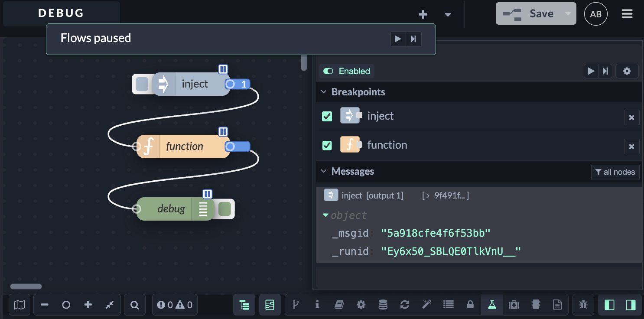This screenshot has height=319, width=644.
Task: Open the all nodes filter dropdown
Action: [615, 172]
